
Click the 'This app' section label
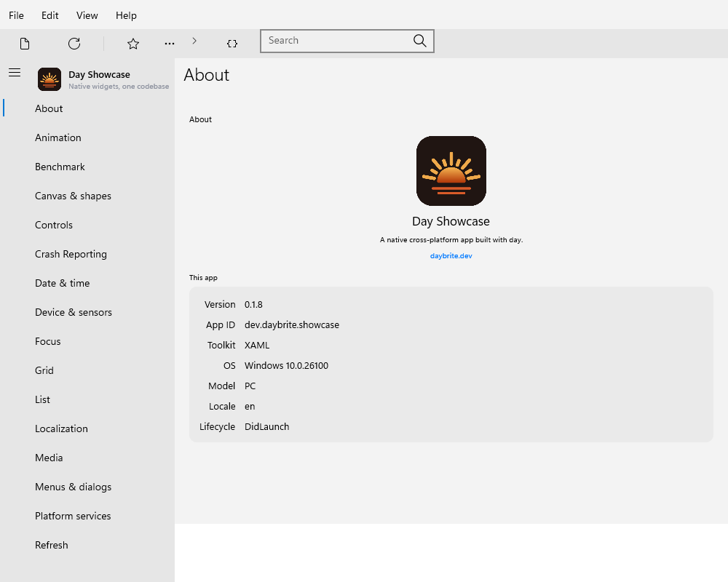[203, 277]
